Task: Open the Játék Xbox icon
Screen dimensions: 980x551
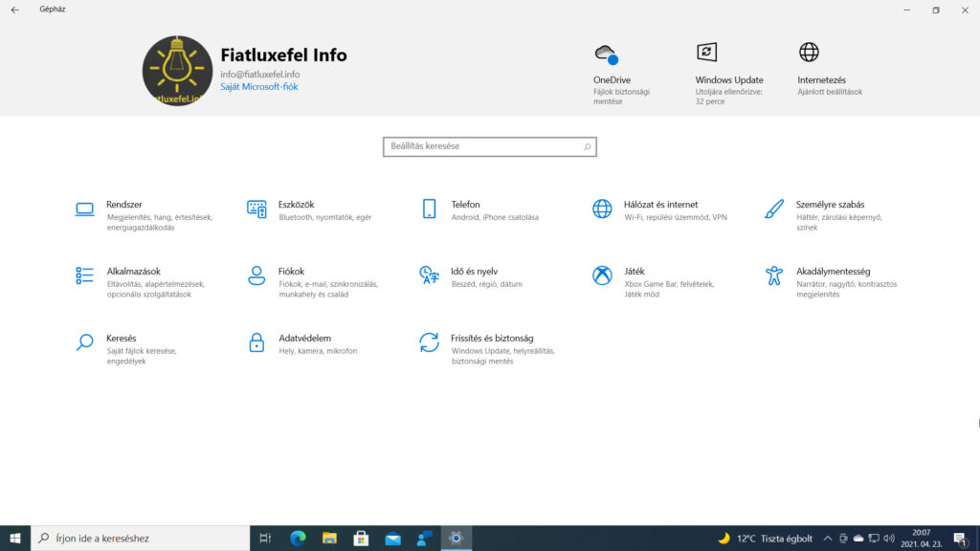Action: pos(602,275)
